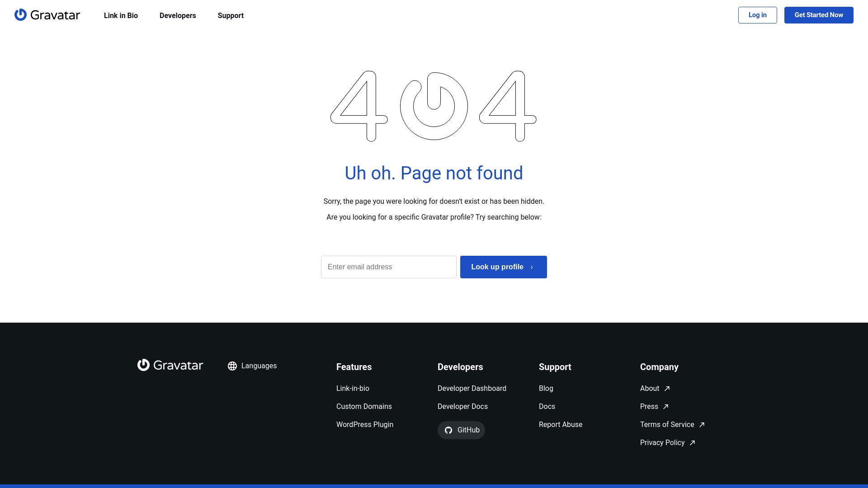Screen dimensions: 868x488
Task: Click the Look up profile button
Action: 504,267
